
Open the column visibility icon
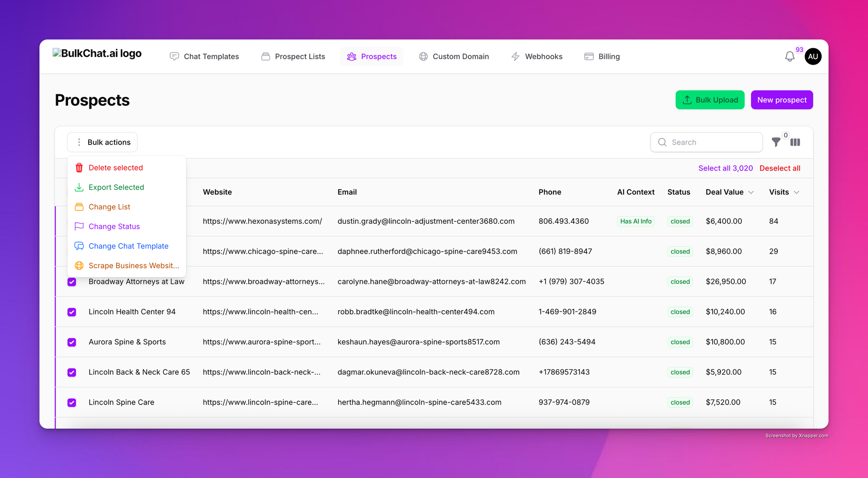(x=795, y=142)
